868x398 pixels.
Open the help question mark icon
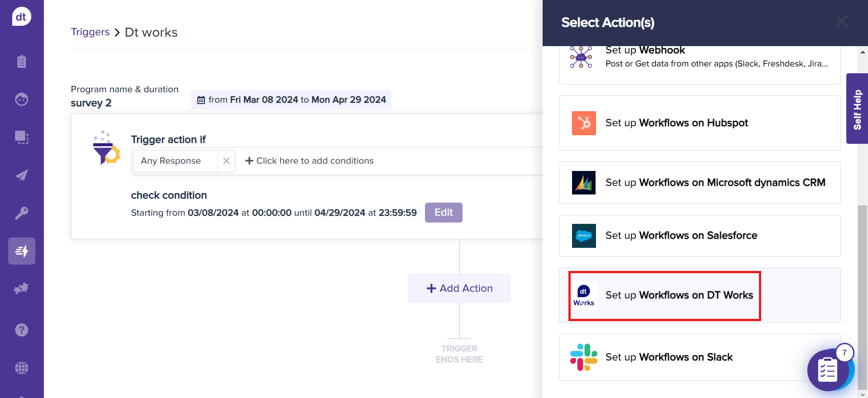(x=21, y=330)
